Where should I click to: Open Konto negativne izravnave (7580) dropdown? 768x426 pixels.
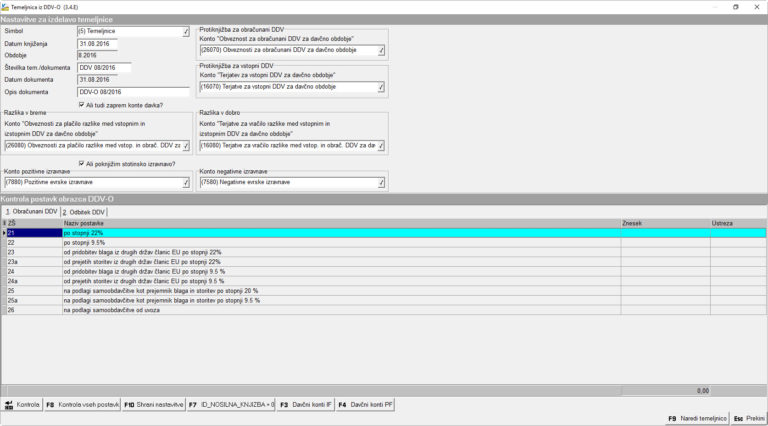point(381,183)
